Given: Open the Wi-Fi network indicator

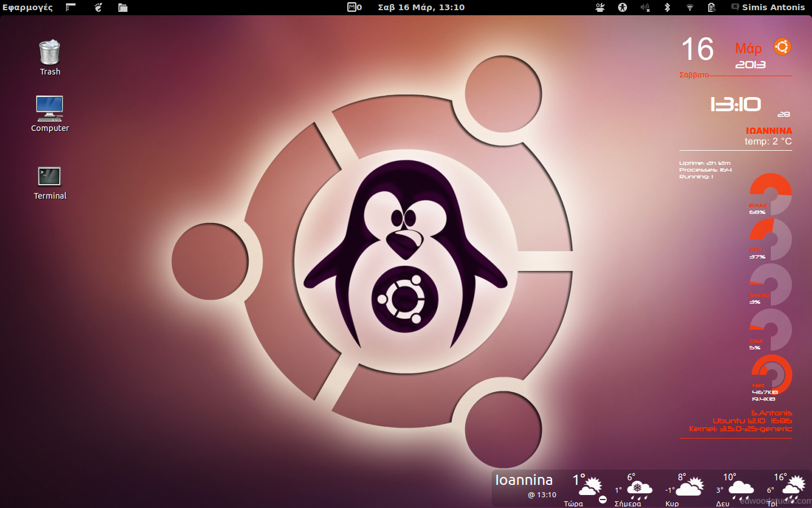Looking at the screenshot, I should click(690, 7).
